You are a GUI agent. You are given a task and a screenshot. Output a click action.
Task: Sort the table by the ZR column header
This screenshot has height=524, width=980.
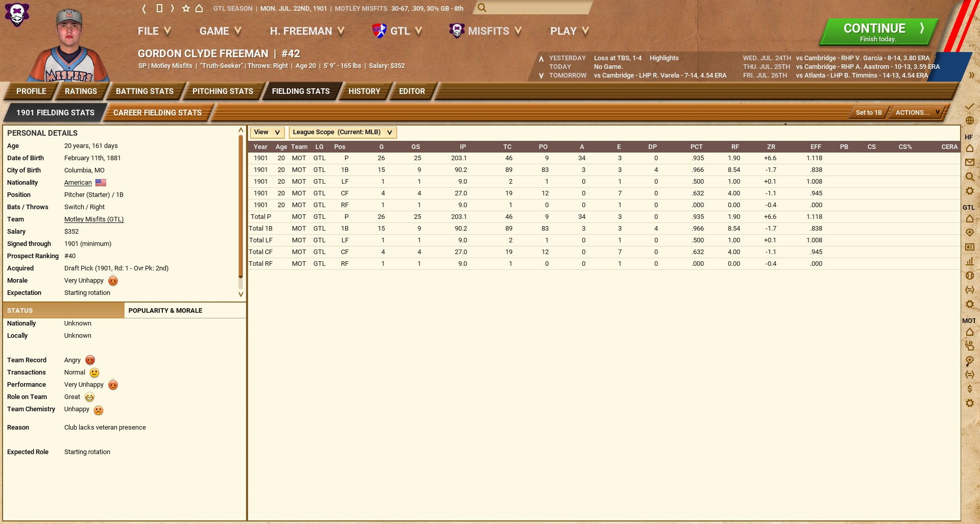click(x=771, y=147)
